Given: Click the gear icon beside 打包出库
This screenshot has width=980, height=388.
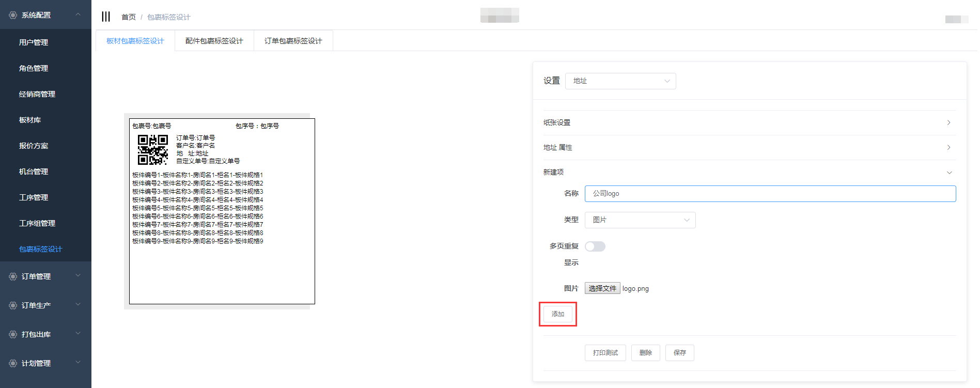Looking at the screenshot, I should pyautogui.click(x=13, y=334).
